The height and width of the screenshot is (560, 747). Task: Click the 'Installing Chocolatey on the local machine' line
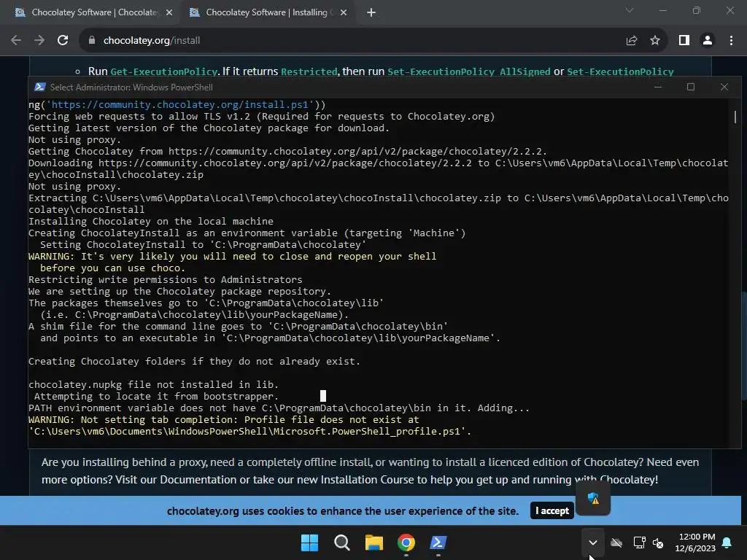coord(150,222)
